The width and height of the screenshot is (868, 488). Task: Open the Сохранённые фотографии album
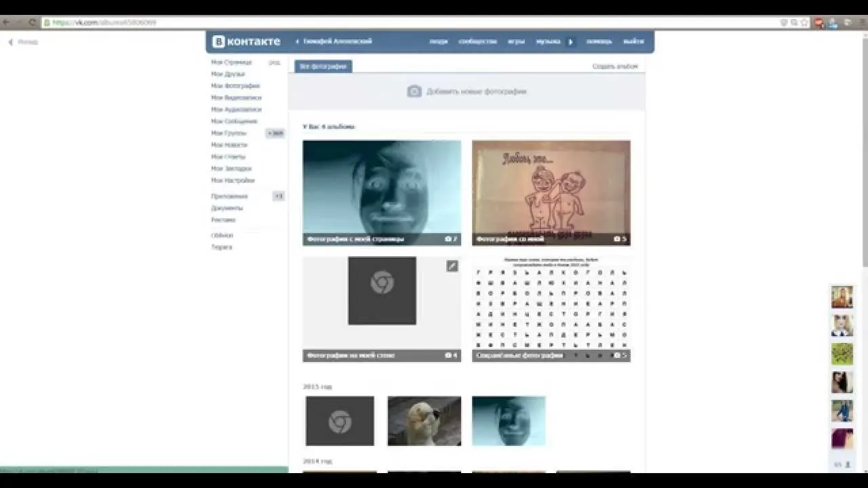(551, 309)
